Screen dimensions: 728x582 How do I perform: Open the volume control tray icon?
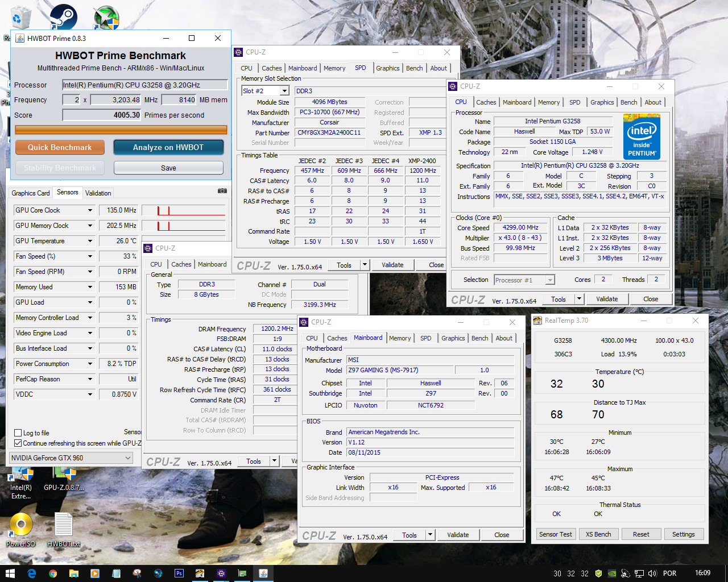(652, 573)
